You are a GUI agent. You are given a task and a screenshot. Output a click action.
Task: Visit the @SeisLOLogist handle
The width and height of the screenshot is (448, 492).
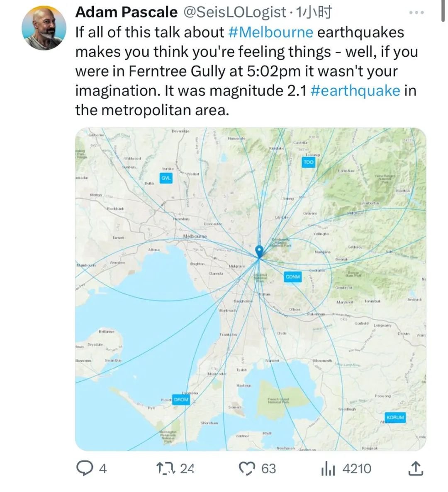tap(234, 12)
